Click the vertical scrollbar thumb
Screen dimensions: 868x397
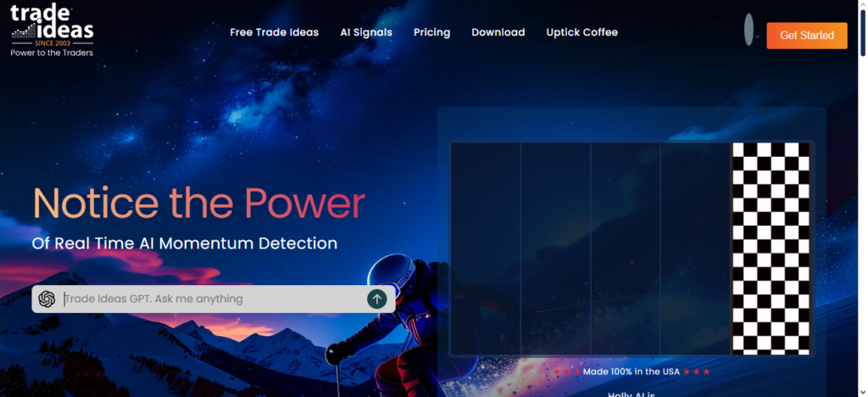point(862,34)
